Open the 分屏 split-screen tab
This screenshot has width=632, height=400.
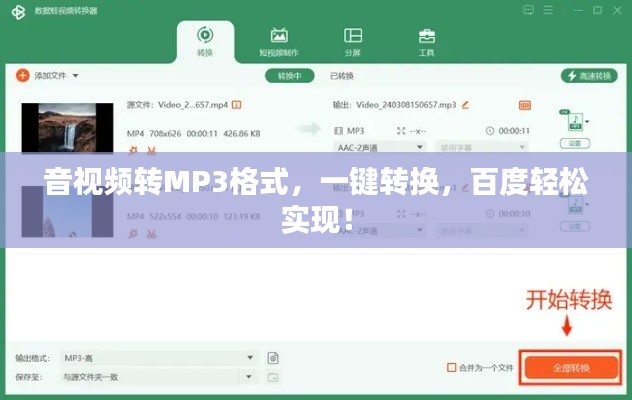(353, 42)
